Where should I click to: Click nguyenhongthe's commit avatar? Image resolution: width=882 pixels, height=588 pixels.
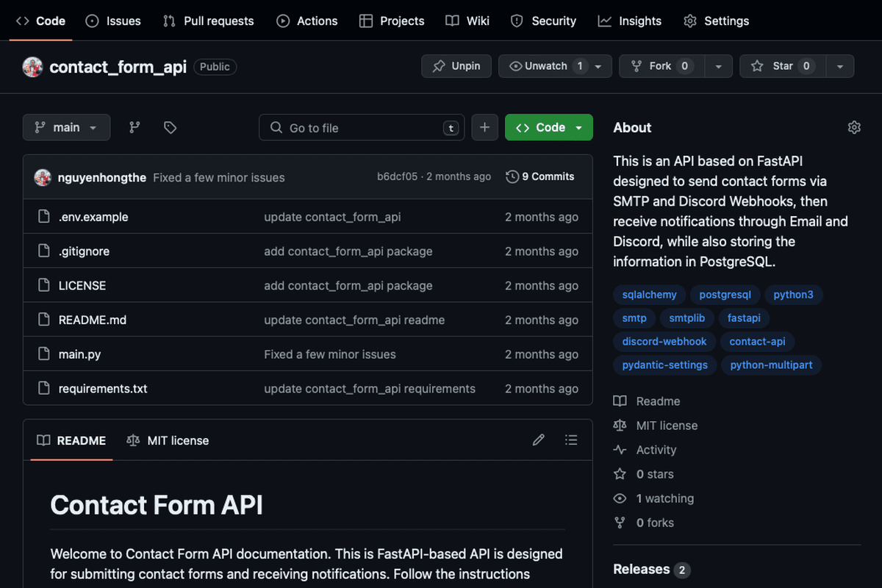(x=43, y=177)
